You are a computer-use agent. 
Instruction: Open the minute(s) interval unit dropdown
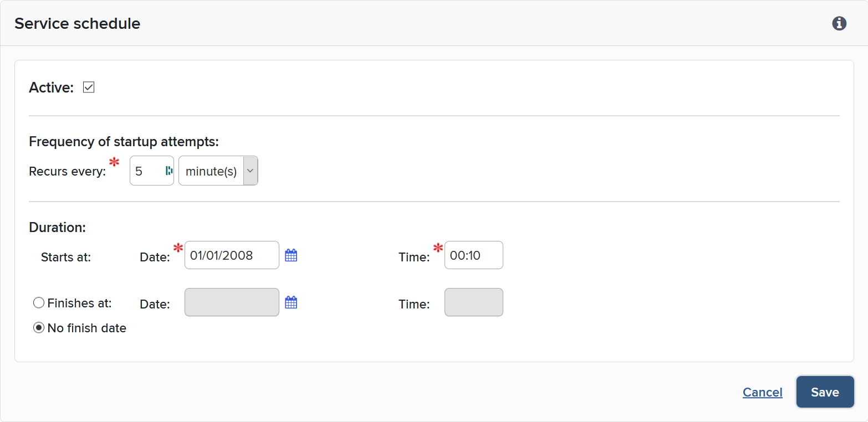pos(218,171)
